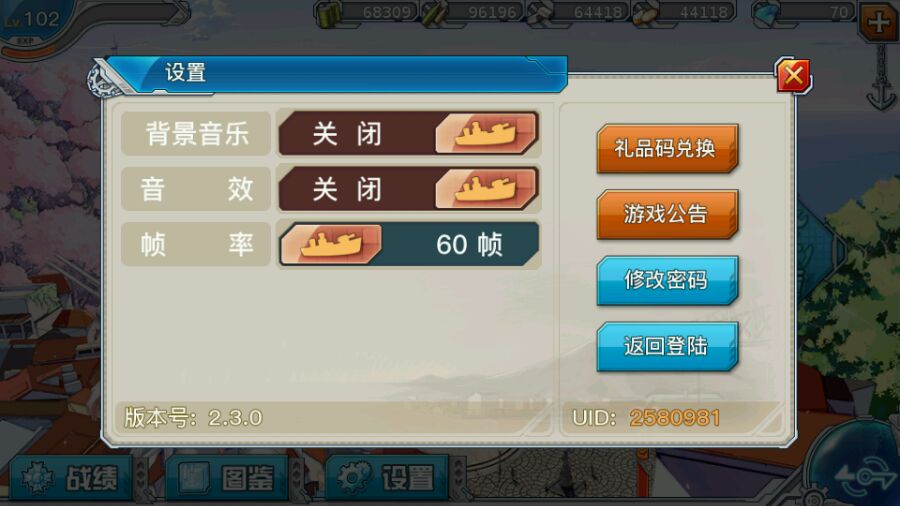Click the ammunition resource icon
The height and width of the screenshot is (506, 900).
[434, 13]
